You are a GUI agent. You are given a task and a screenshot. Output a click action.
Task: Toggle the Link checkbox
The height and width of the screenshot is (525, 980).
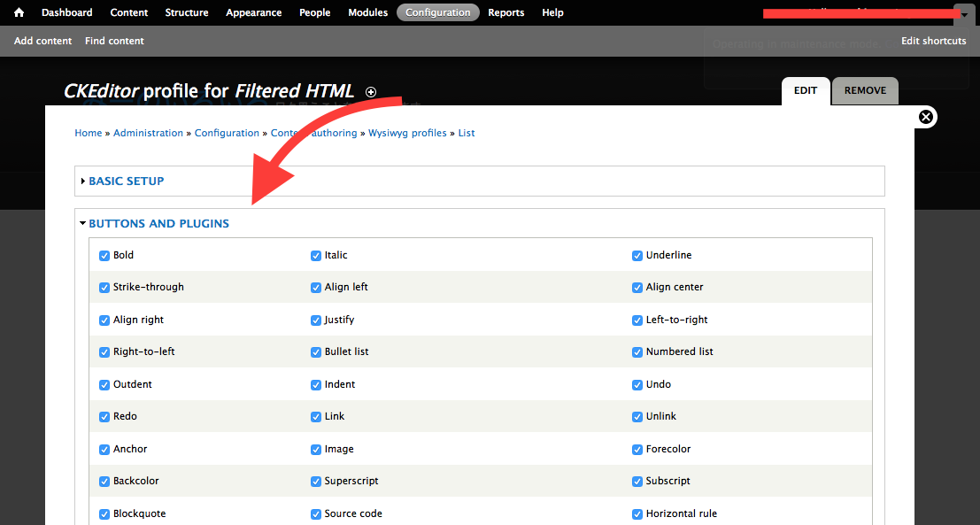[x=316, y=416]
